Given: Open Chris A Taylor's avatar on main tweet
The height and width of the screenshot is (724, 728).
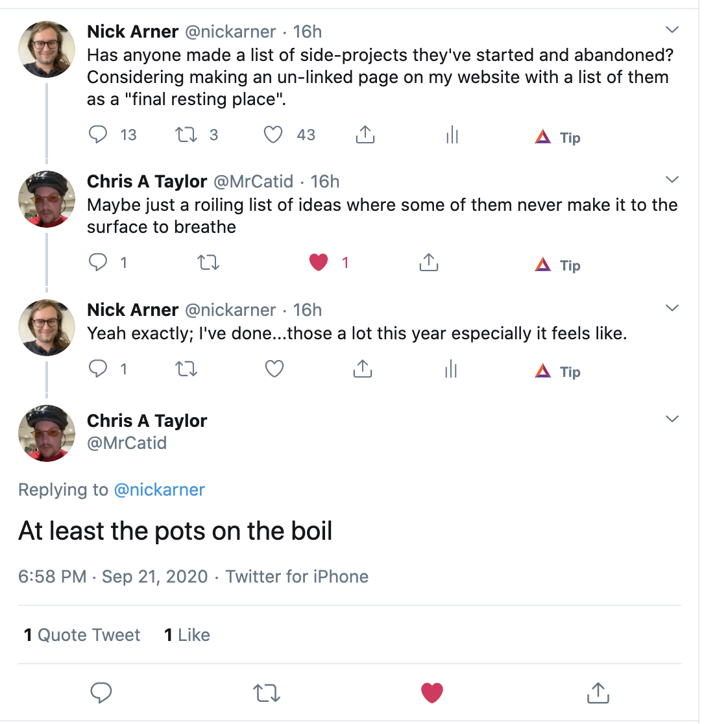Looking at the screenshot, I should tap(47, 433).
